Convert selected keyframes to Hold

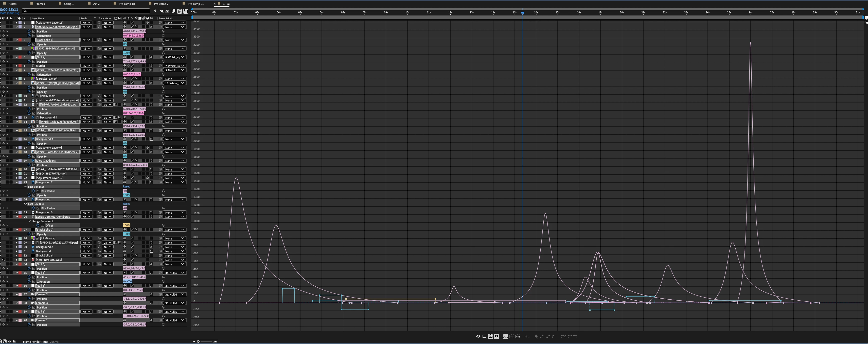pos(542,336)
